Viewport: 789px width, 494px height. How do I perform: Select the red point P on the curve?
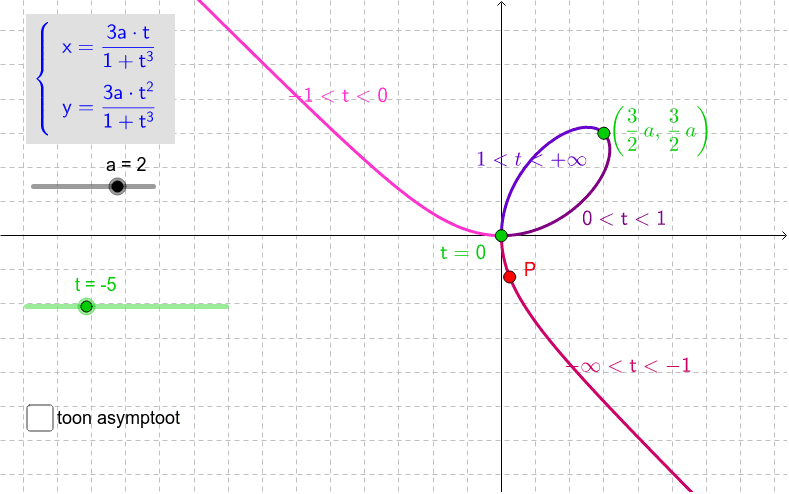(510, 277)
